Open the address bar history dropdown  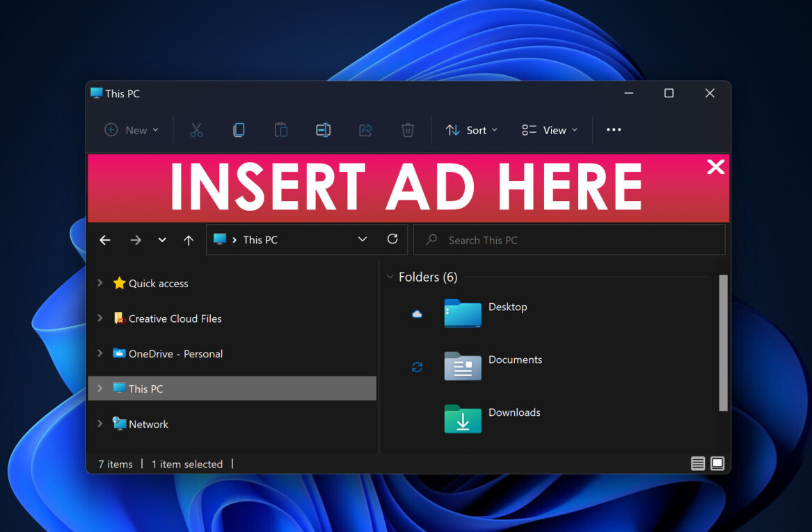(363, 239)
